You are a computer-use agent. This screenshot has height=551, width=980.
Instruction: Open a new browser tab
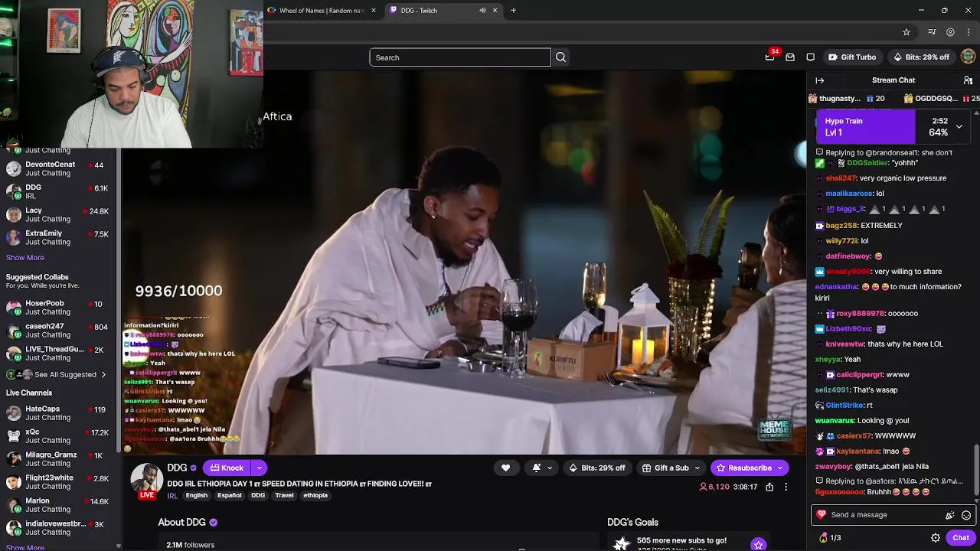coord(513,11)
